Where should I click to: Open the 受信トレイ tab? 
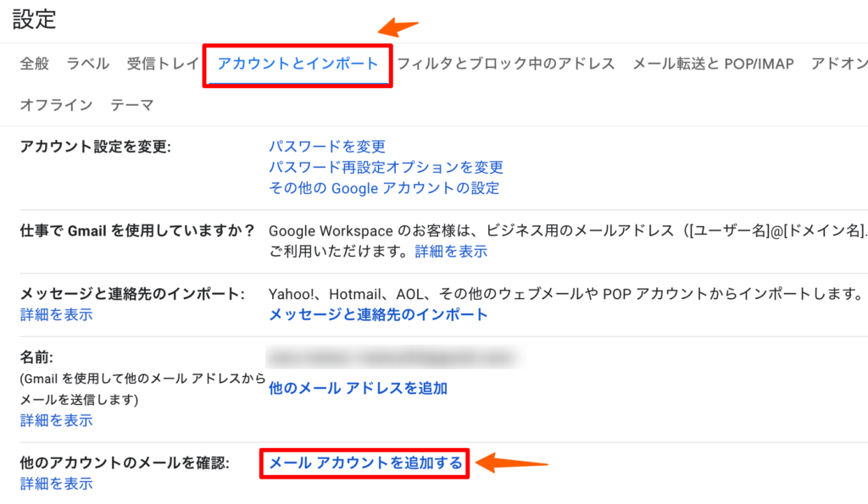(x=163, y=64)
